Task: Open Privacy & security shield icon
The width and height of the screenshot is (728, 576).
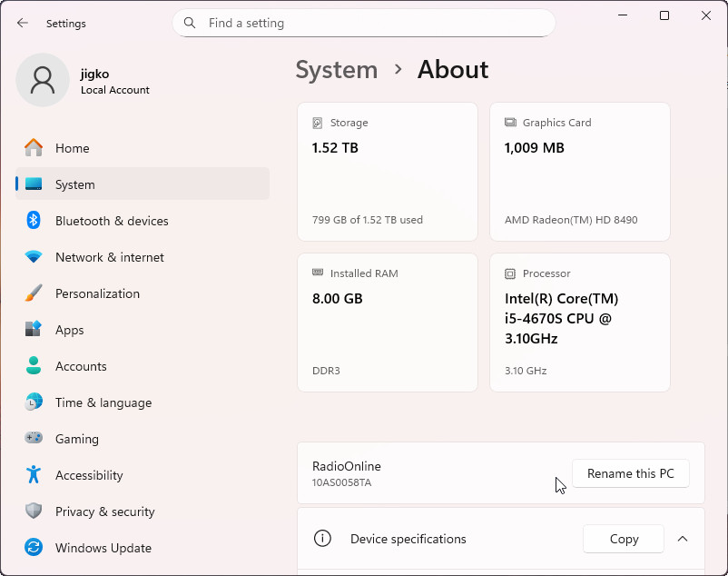Action: 34,511
